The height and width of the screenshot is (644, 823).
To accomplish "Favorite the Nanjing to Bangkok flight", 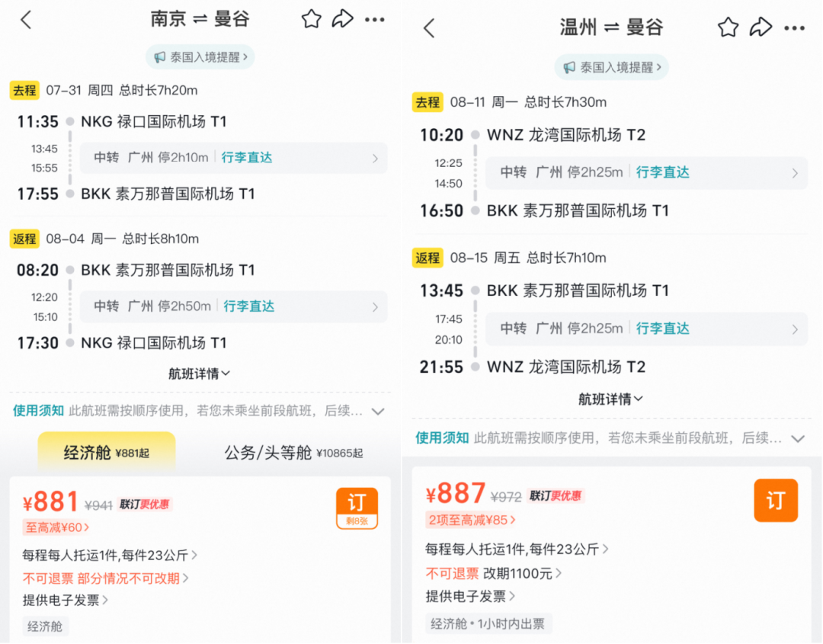I will (x=311, y=19).
